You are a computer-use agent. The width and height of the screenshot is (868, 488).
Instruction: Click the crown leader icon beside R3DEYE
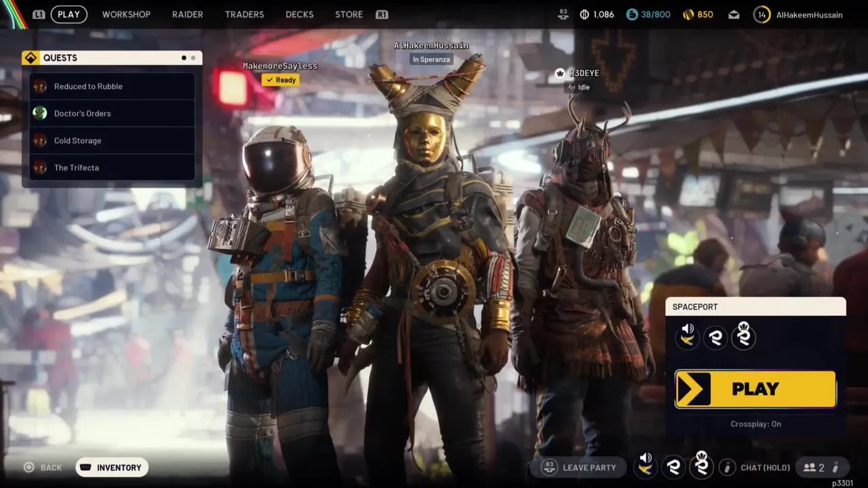pos(560,73)
